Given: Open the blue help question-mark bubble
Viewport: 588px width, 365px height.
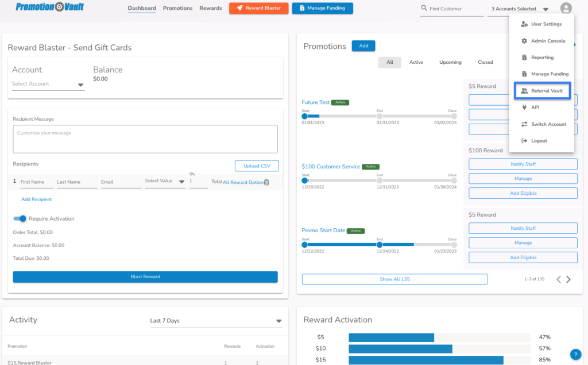Looking at the screenshot, I should (575, 355).
